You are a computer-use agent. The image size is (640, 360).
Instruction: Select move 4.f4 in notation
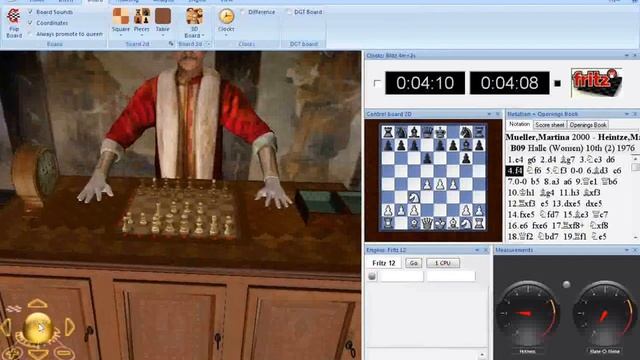tap(515, 171)
